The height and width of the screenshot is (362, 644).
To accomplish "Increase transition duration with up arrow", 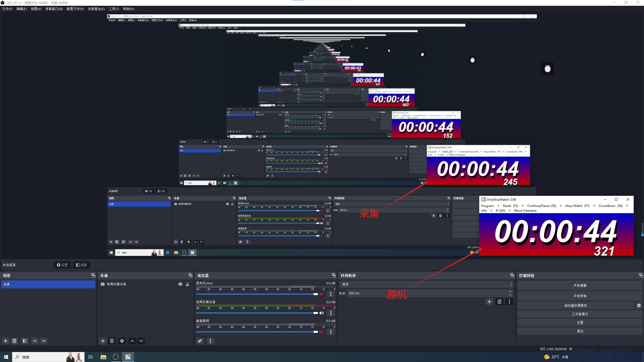I will coord(510,292).
